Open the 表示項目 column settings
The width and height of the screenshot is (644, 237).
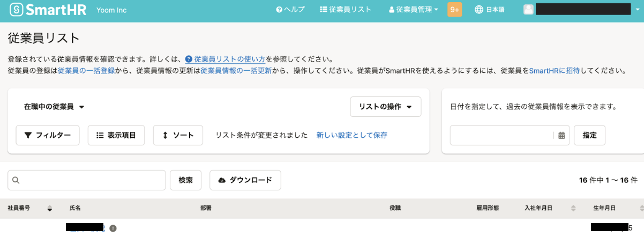coord(116,135)
